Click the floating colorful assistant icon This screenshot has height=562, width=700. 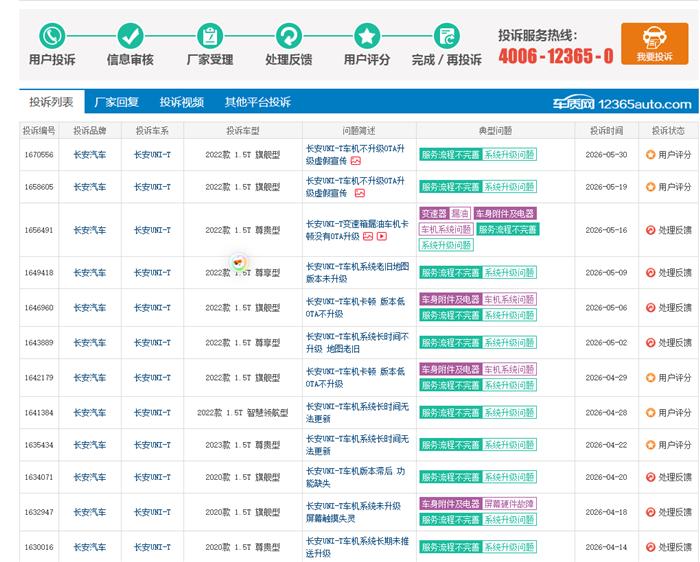239,262
